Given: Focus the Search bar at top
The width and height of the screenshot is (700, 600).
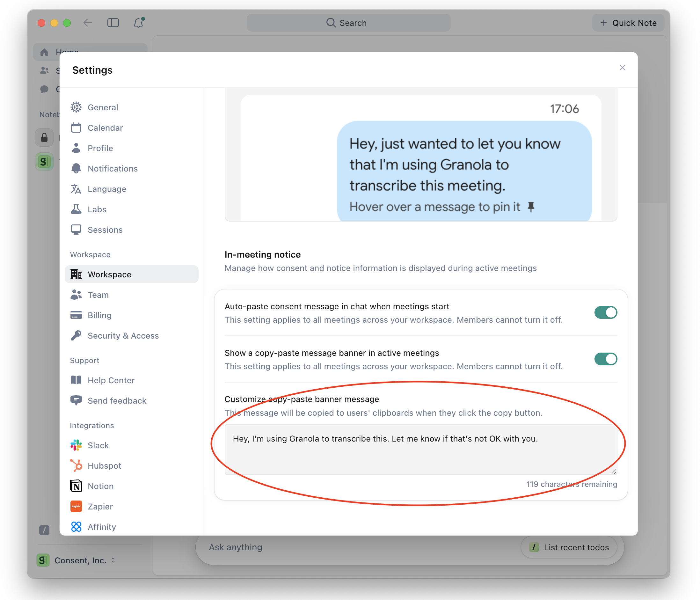Looking at the screenshot, I should point(348,23).
